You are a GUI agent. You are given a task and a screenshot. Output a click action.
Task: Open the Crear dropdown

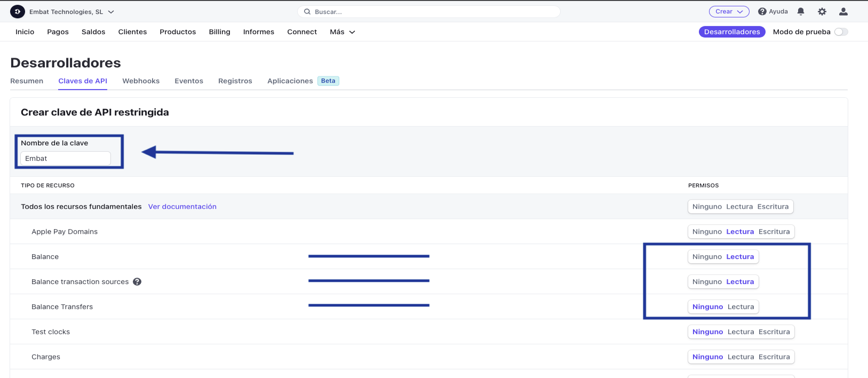click(x=729, y=11)
